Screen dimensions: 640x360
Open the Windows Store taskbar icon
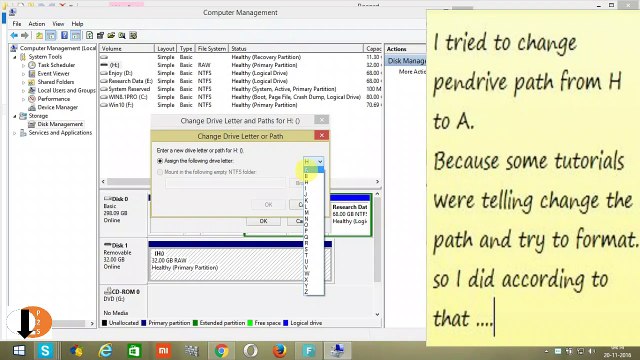[x=134, y=351]
